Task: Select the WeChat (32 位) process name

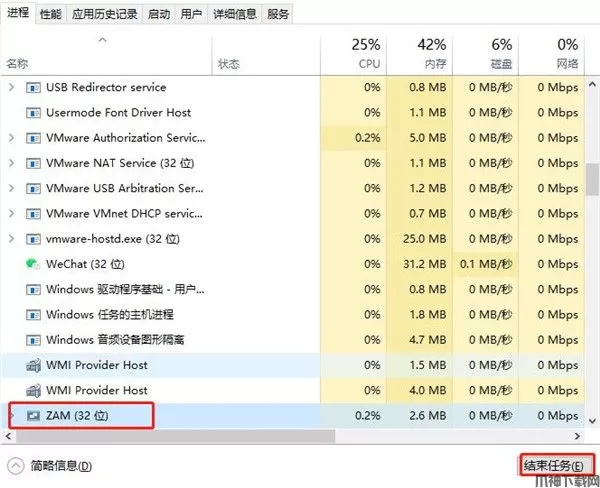Action: tap(85, 264)
